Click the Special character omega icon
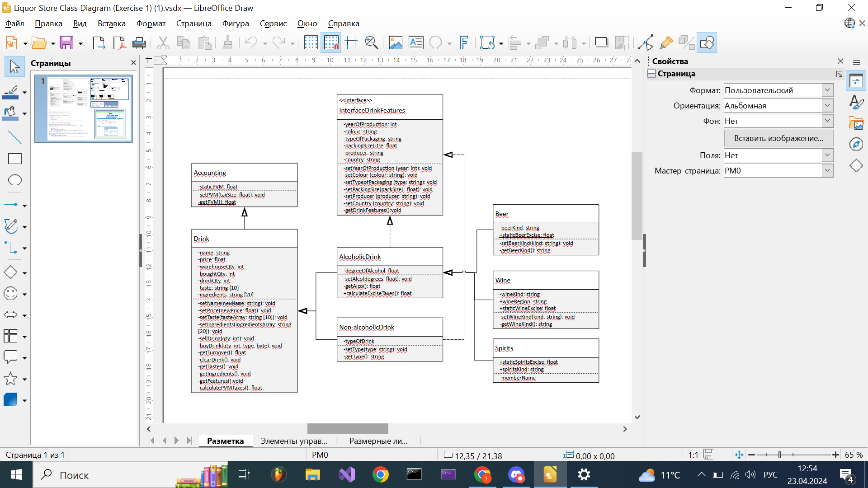The image size is (868, 488). 435,43
